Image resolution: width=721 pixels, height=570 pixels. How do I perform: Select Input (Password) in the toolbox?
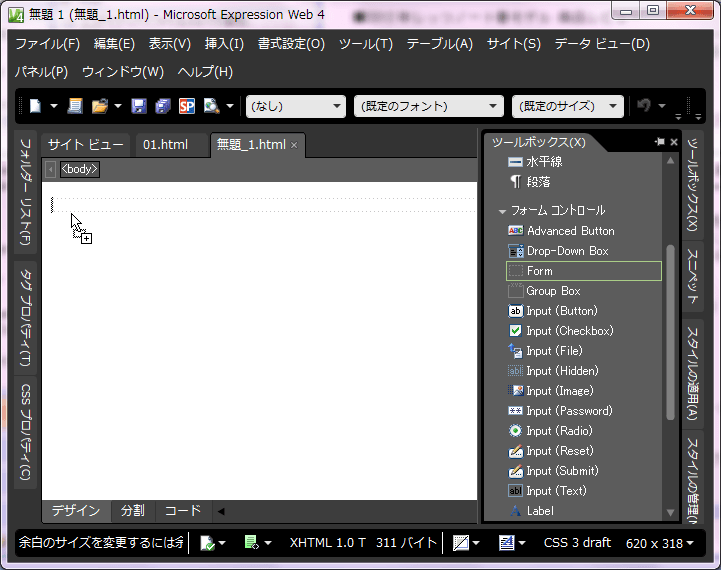[584, 411]
